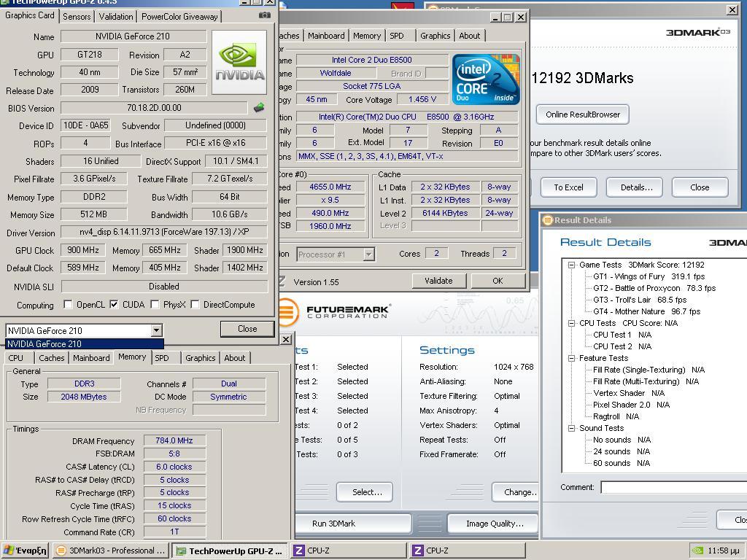This screenshot has width=747, height=560.
Task: Select the Ragtroll tree row
Action: (616, 416)
